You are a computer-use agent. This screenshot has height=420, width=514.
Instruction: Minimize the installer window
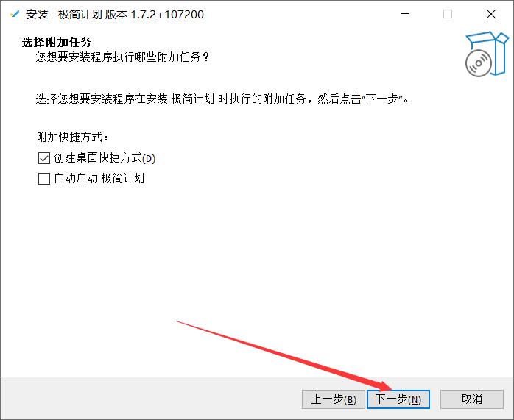pyautogui.click(x=405, y=14)
